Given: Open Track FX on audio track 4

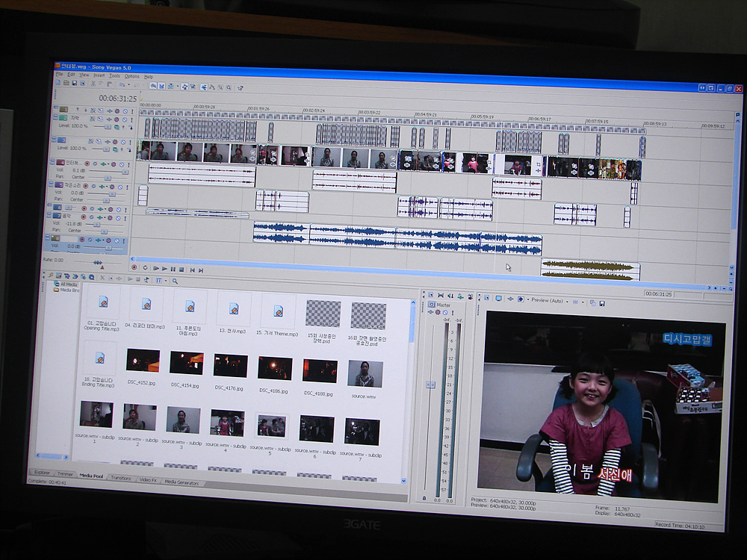Looking at the screenshot, I should click(x=103, y=164).
